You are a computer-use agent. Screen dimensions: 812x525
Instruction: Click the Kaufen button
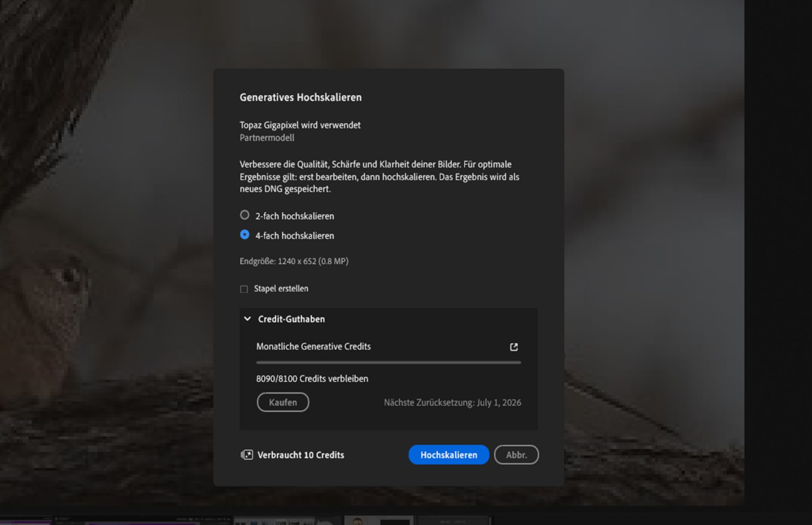[x=283, y=402]
